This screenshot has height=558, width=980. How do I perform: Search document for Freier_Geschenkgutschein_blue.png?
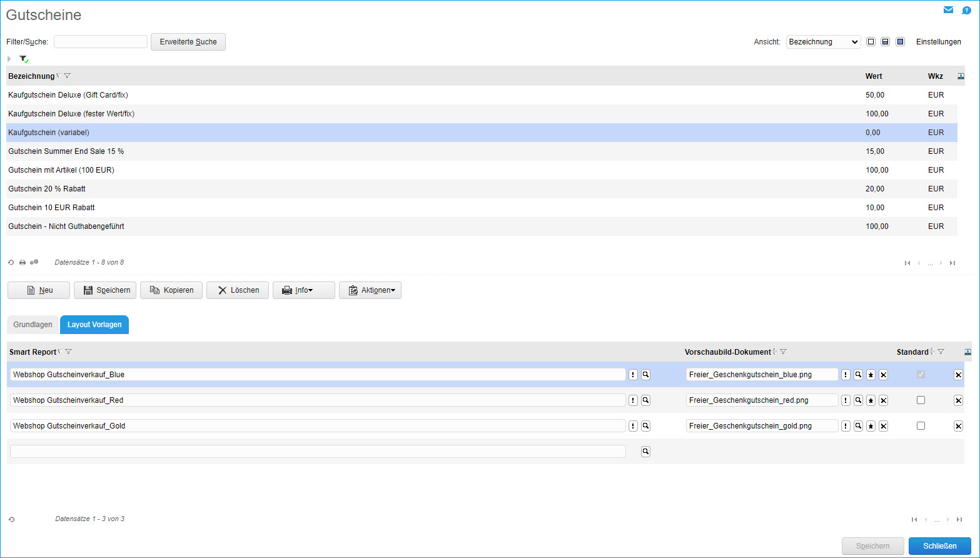coord(858,375)
